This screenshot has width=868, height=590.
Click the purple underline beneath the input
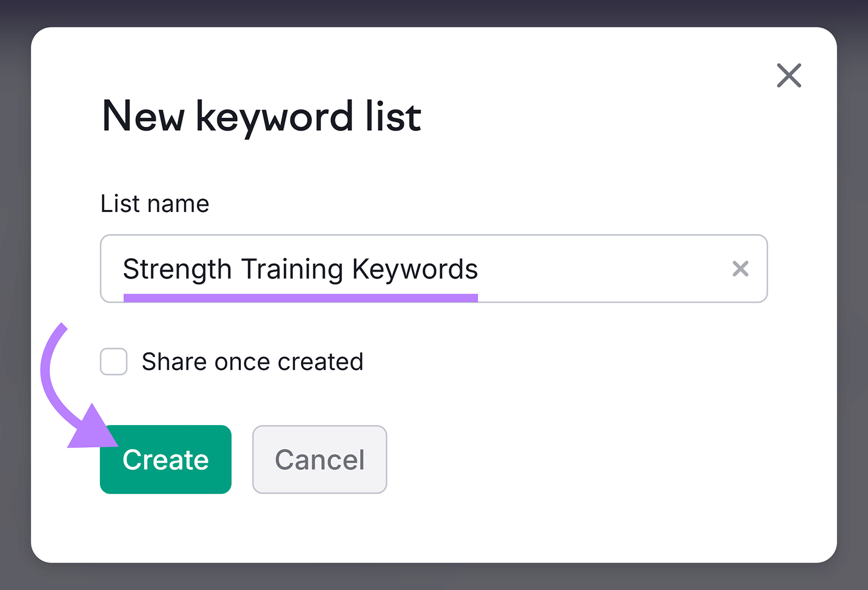[x=302, y=296]
